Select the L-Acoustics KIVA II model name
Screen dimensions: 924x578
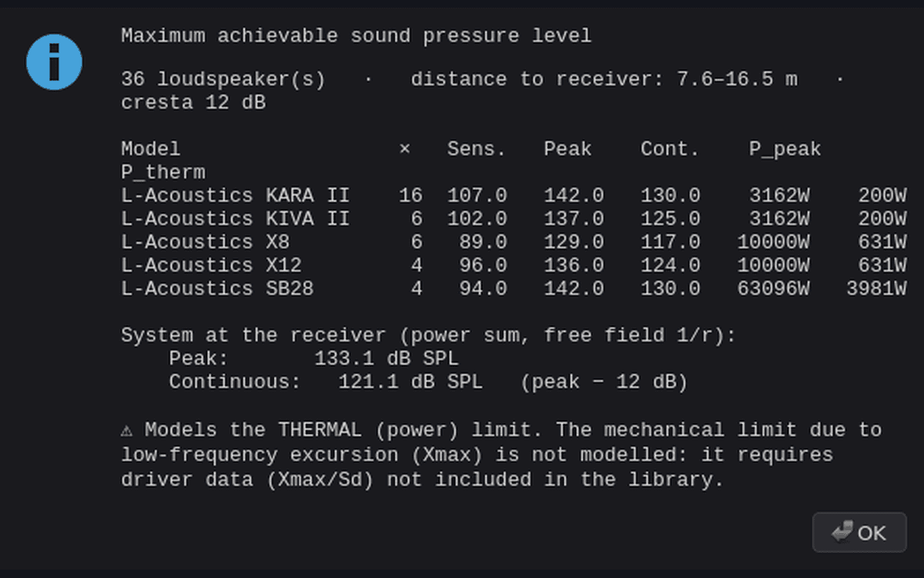236,219
